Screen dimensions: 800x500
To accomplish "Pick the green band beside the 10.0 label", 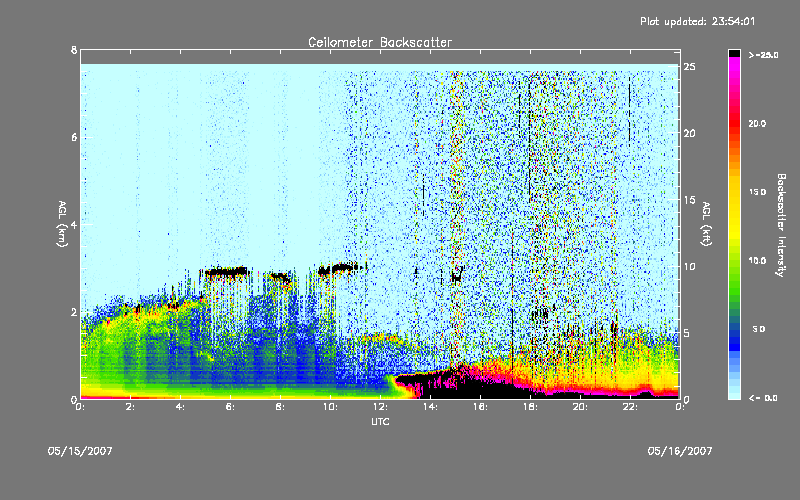I will coord(734,261).
